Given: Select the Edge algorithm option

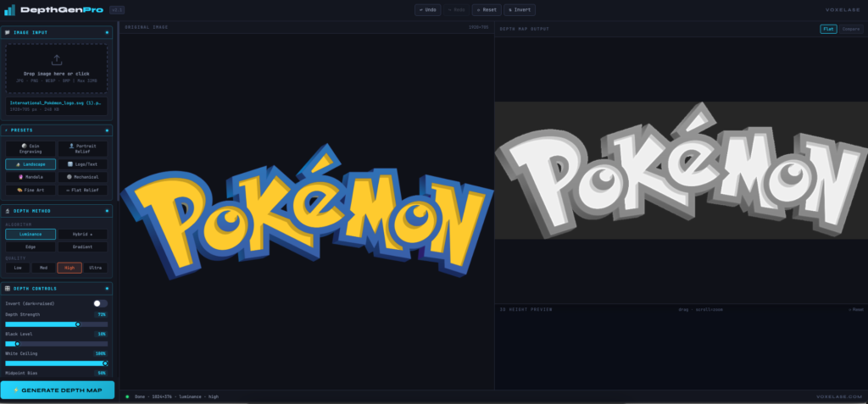Looking at the screenshot, I should click(31, 246).
